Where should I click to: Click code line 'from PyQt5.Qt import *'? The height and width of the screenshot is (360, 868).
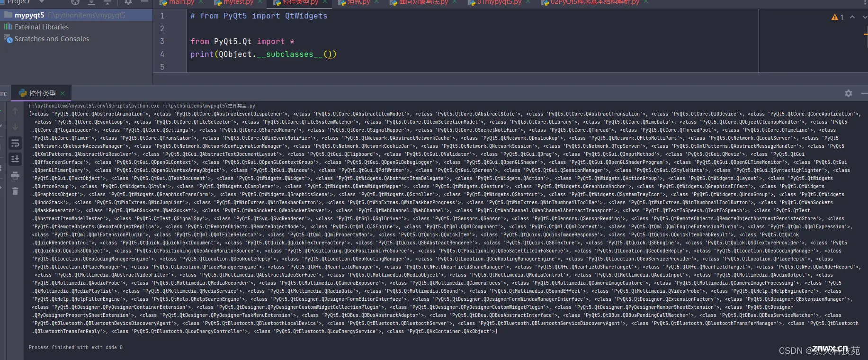[242, 42]
